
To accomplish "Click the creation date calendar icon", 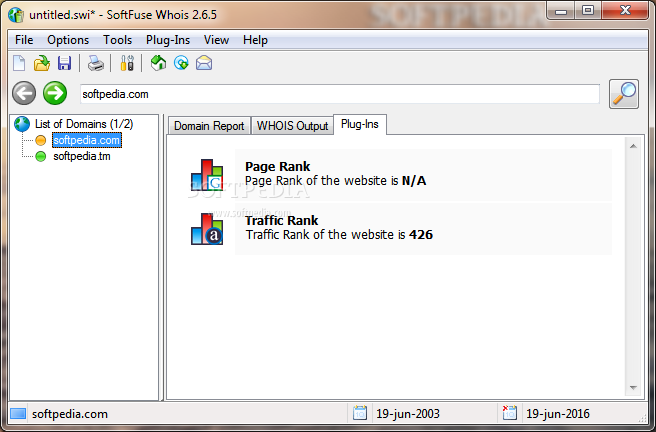I will 360,413.
